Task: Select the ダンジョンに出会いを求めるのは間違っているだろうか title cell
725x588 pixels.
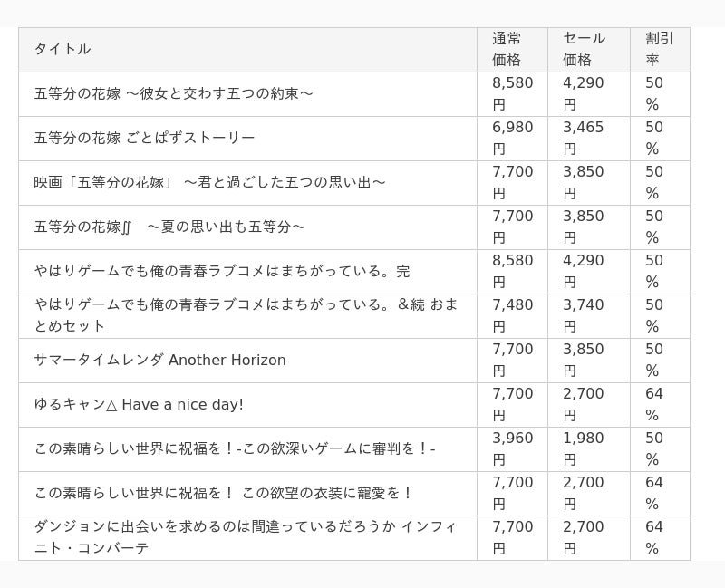Action: (x=246, y=537)
